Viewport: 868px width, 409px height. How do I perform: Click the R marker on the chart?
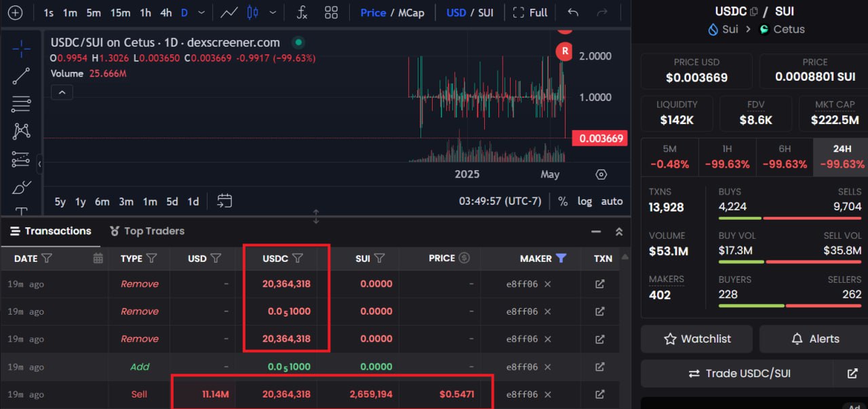tap(564, 50)
